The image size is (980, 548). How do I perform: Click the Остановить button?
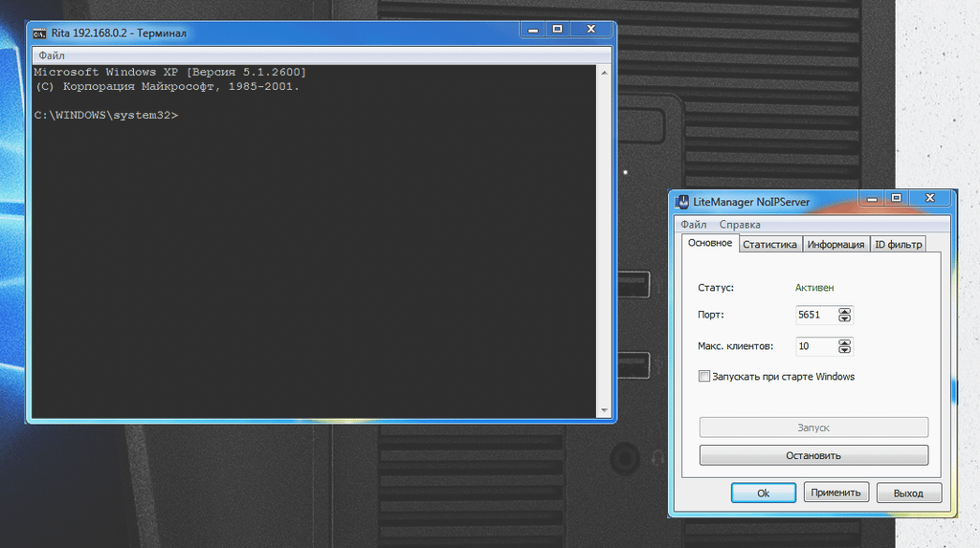click(813, 455)
